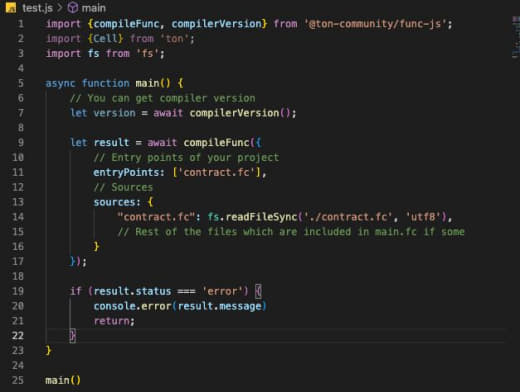Click line number 22 in the gutter
Image resolution: width=520 pixels, height=392 pixels.
click(18, 335)
